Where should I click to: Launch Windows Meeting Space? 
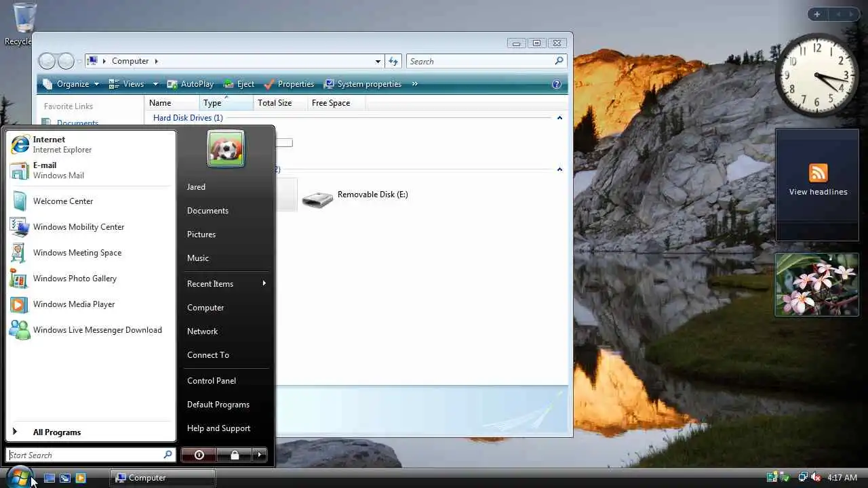click(x=90, y=253)
